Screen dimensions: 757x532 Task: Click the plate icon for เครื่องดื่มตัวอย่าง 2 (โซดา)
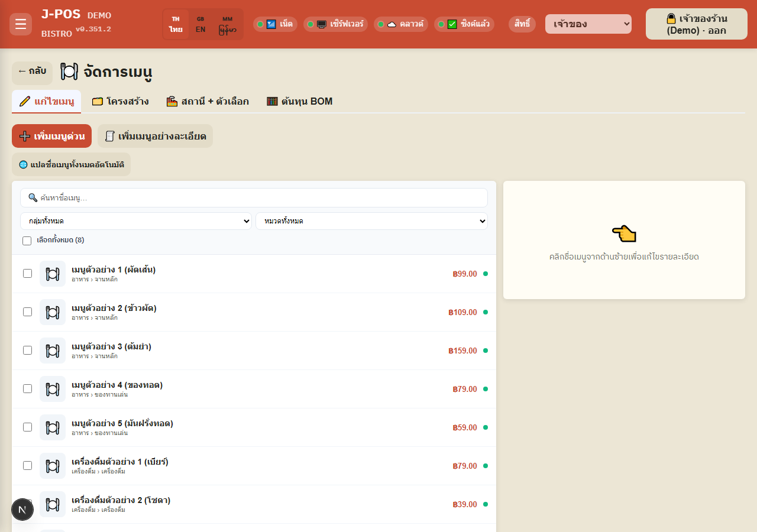[x=53, y=504]
